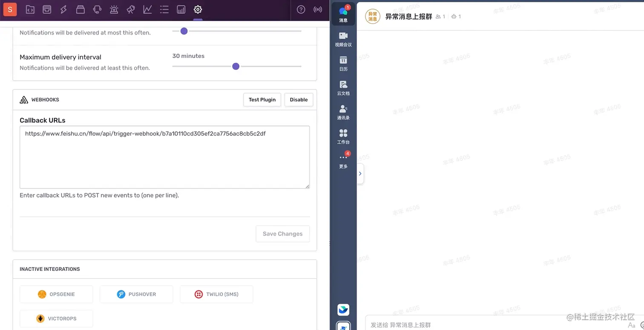Open 视频会议 video meetings in Feishu

(x=343, y=39)
